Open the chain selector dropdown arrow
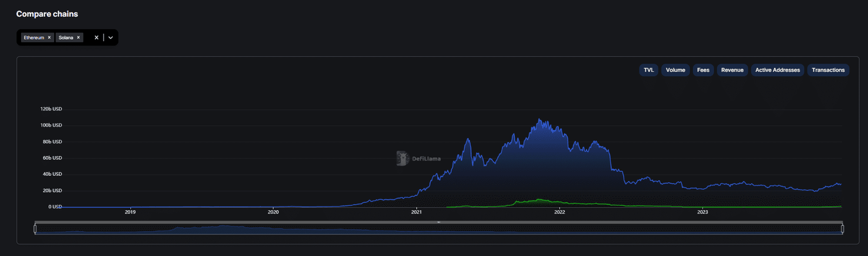 coord(111,37)
